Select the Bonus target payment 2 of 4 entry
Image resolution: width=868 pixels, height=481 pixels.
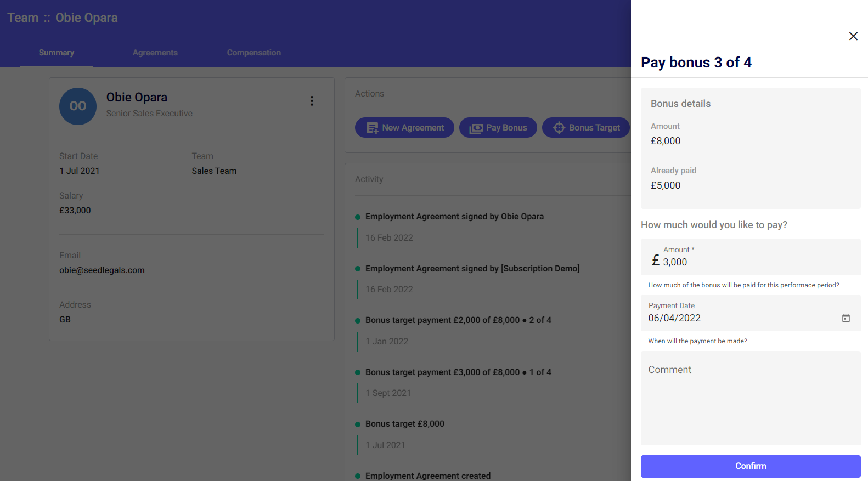pyautogui.click(x=458, y=320)
